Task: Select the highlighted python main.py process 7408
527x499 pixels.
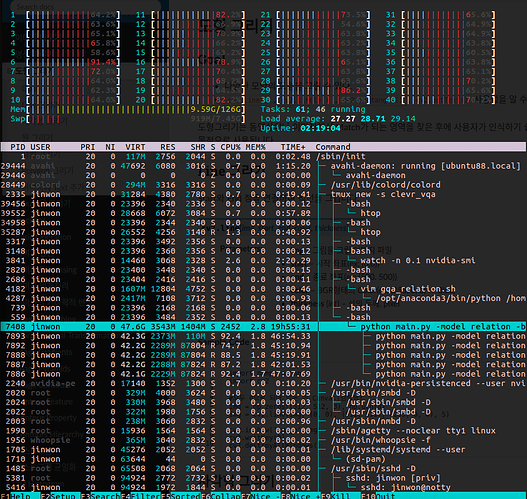Action: (x=264, y=327)
